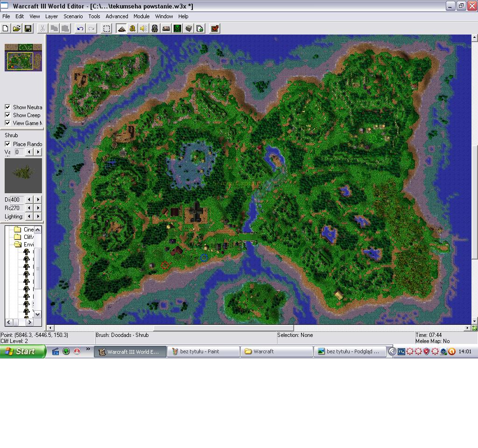
Task: Click the doodad tree scroll up arrow
Action: tap(38, 230)
